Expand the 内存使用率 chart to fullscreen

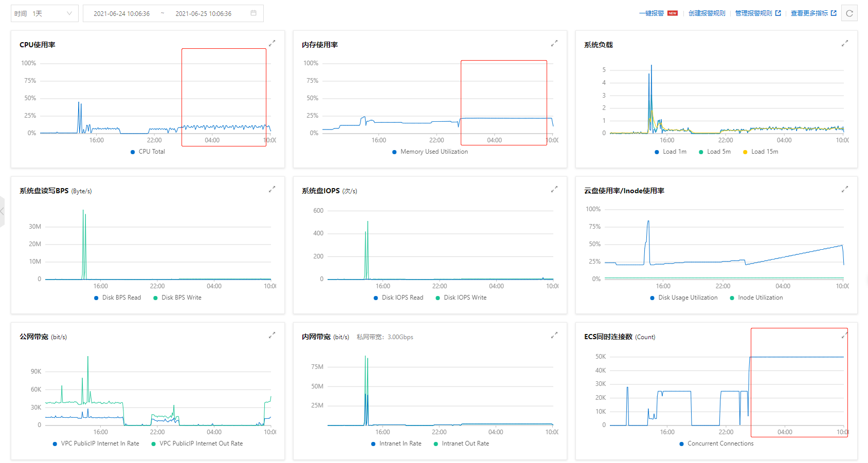pyautogui.click(x=554, y=44)
